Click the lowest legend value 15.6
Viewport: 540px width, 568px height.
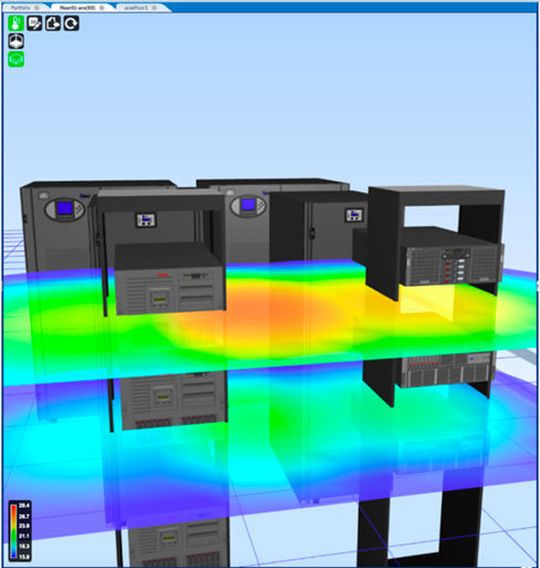pyautogui.click(x=24, y=556)
